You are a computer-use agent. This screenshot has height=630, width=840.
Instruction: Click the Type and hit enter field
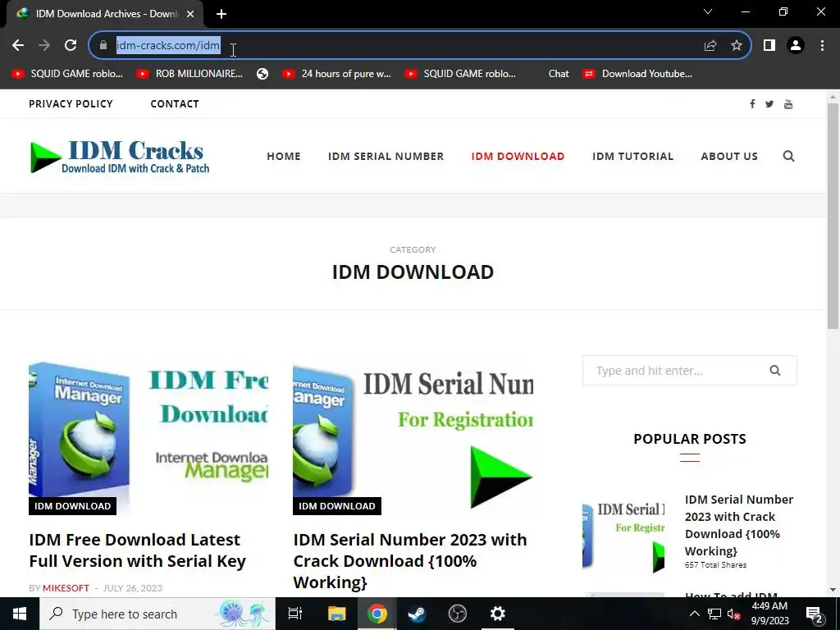(689, 370)
